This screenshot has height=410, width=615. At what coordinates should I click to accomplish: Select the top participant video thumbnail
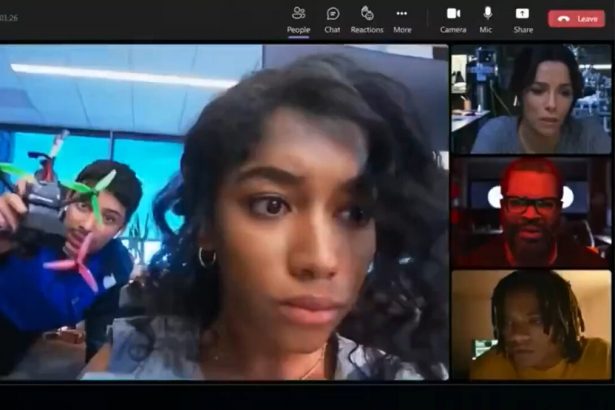(530, 98)
